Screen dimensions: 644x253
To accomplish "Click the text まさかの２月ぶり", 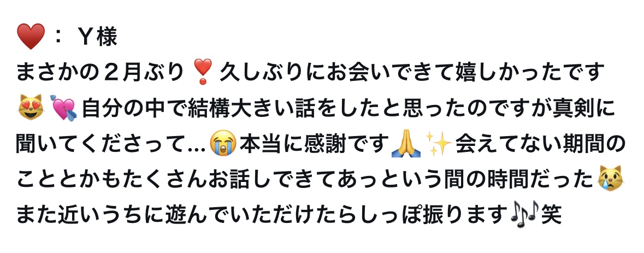I will tap(100, 72).
